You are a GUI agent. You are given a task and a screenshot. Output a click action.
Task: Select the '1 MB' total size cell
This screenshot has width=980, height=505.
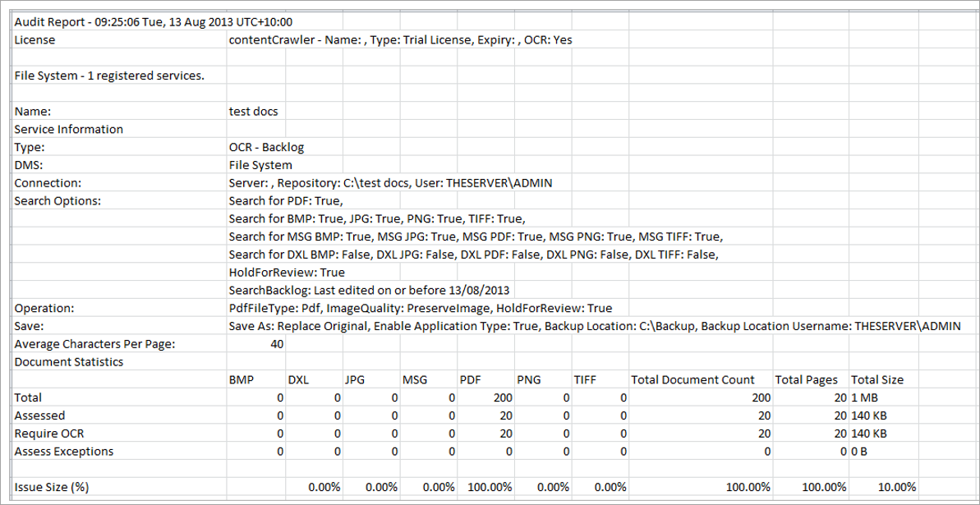pyautogui.click(x=865, y=397)
